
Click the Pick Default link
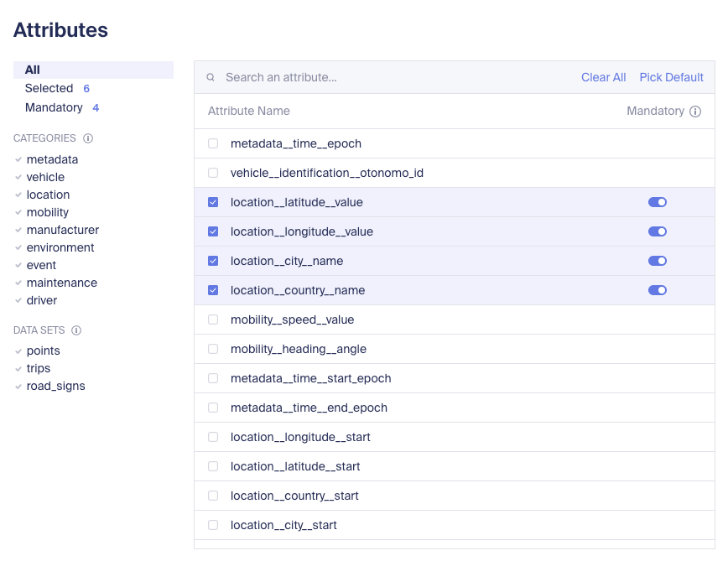[x=671, y=77]
